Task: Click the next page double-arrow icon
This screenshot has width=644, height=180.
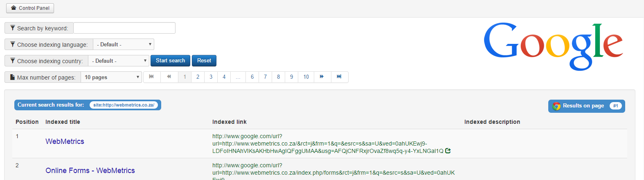Action: 322,77
